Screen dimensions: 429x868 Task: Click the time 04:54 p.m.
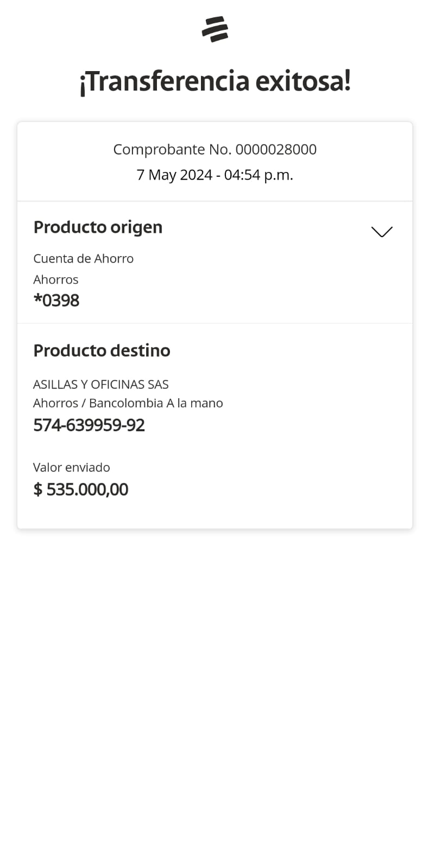click(x=258, y=175)
